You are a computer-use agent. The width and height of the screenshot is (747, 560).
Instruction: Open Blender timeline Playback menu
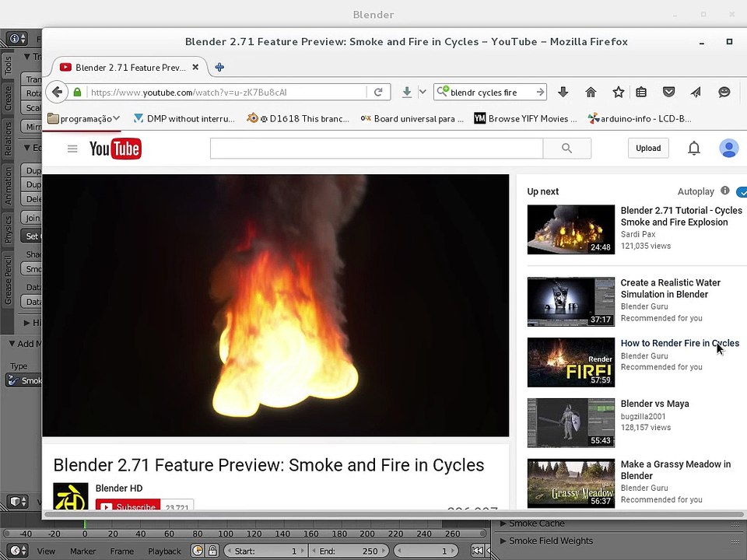(164, 551)
